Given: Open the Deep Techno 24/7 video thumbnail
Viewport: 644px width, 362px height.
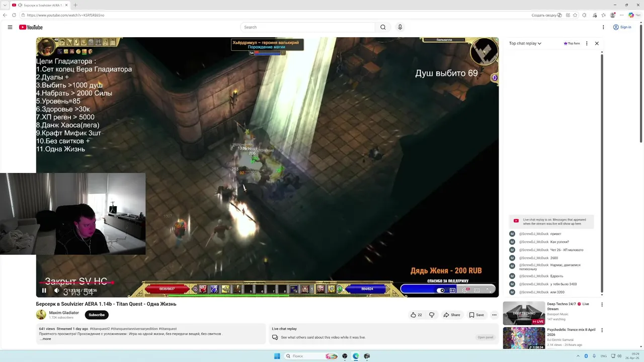Looking at the screenshot, I should point(524,313).
